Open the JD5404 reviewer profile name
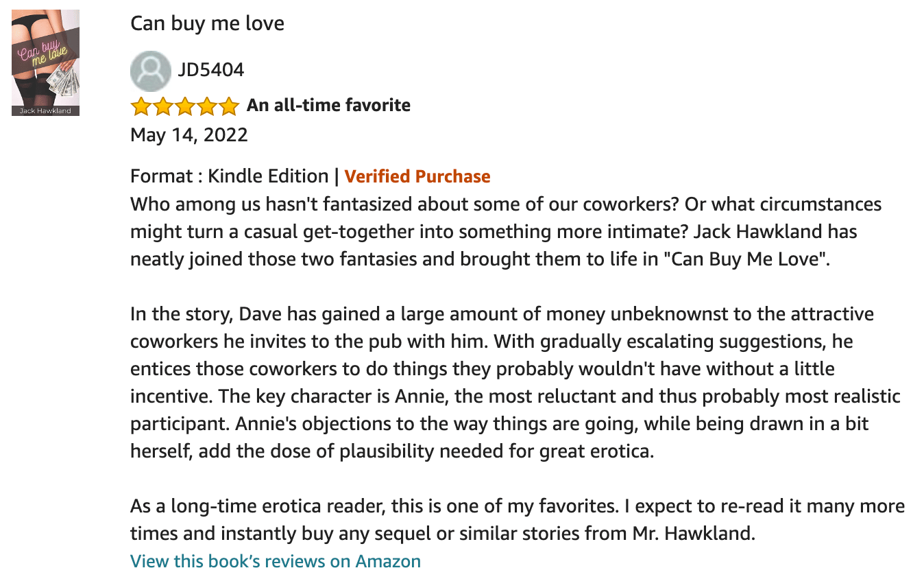The width and height of the screenshot is (924, 579). pos(211,70)
